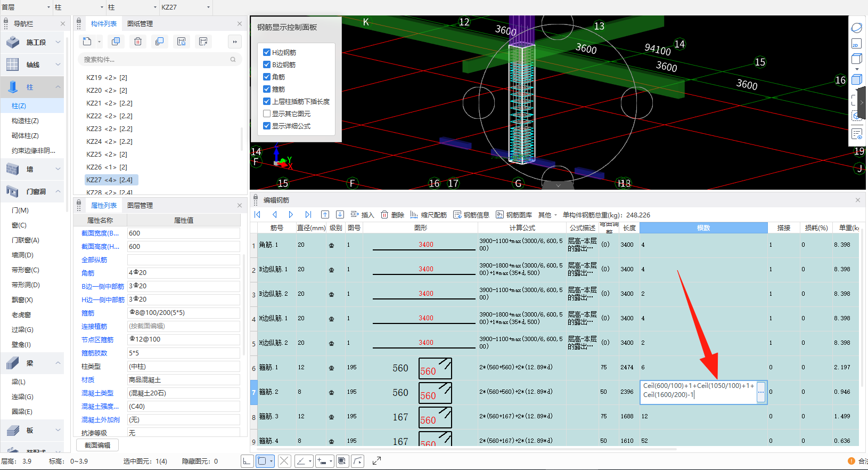Expand the 墙 navigation group
The image size is (868, 470).
click(58, 169)
